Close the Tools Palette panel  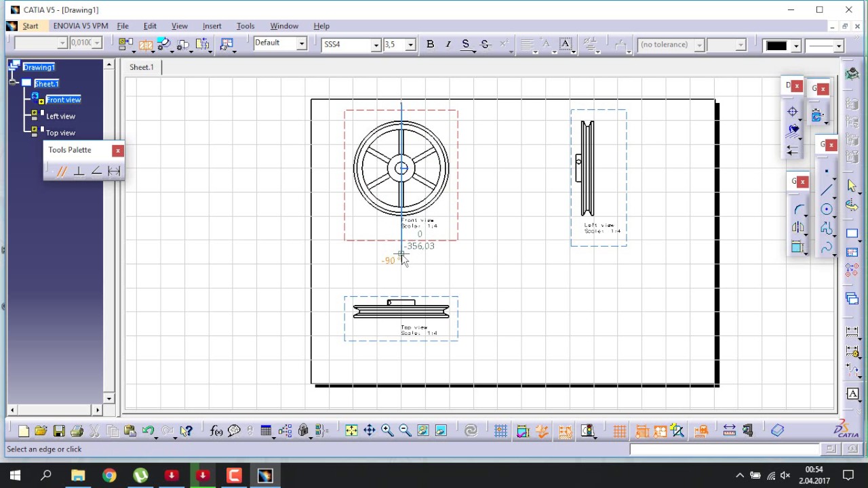pyautogui.click(x=118, y=150)
